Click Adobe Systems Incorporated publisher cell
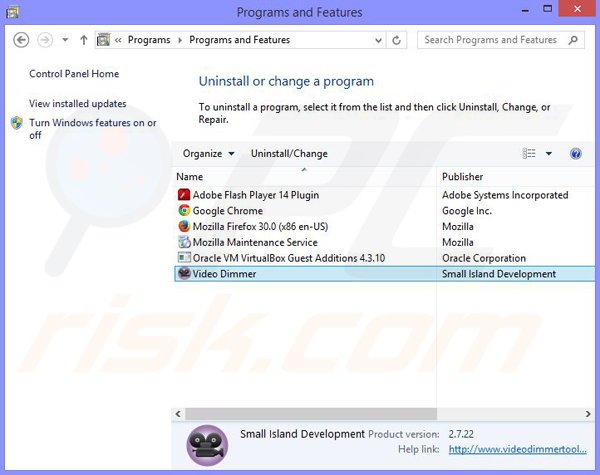Image resolution: width=600 pixels, height=475 pixels. 505,195
